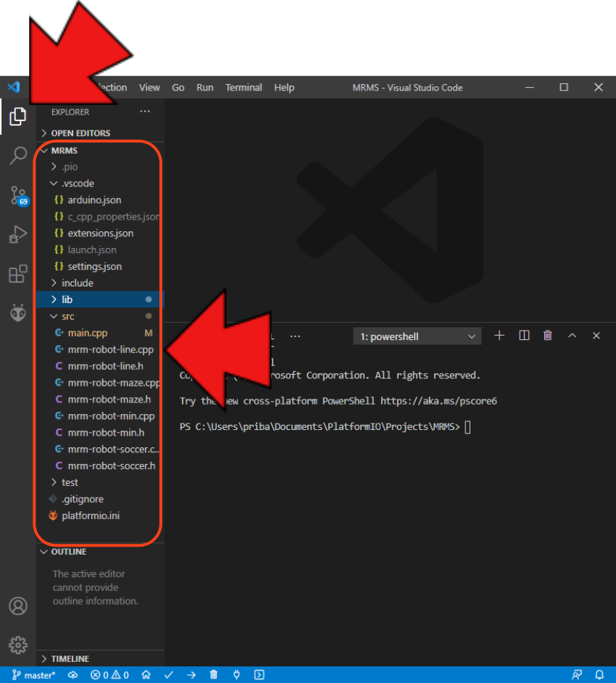Click PlatformIO Home icon in status bar
Screen dimensions: 616x683
(x=146, y=675)
